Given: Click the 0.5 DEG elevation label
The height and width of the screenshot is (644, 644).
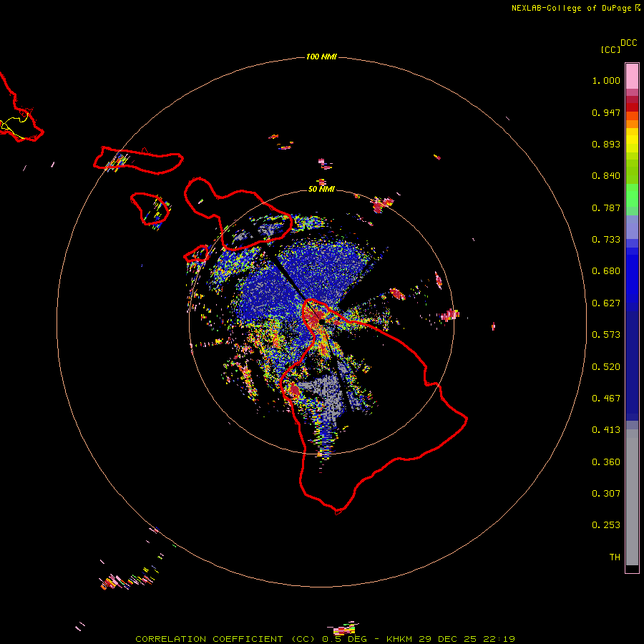Looking at the screenshot, I should click(x=344, y=639).
